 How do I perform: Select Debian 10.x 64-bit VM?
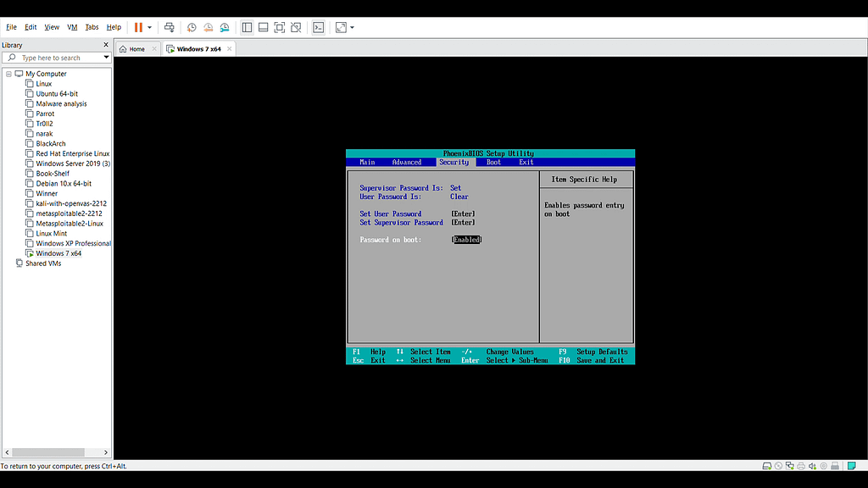(x=64, y=183)
